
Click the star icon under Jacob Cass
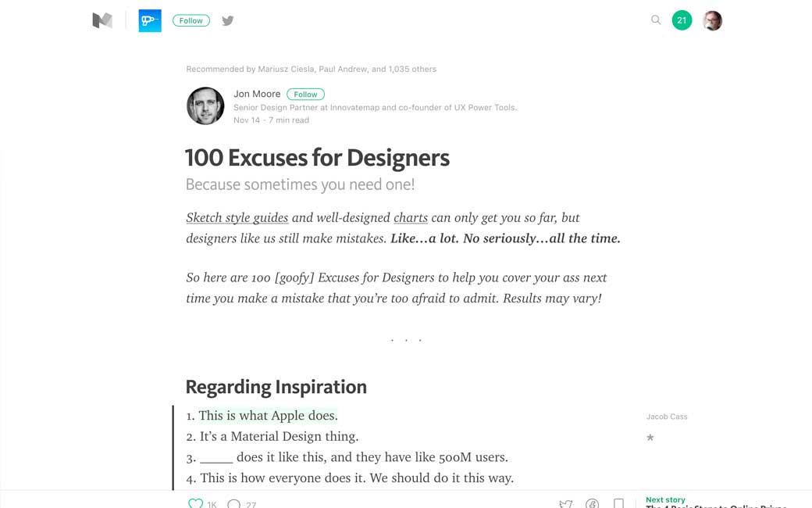click(650, 438)
